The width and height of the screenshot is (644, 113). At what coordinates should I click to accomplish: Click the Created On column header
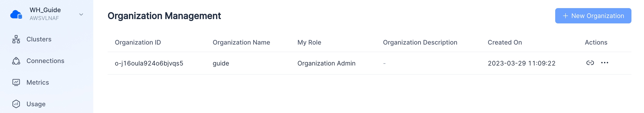[x=505, y=43]
